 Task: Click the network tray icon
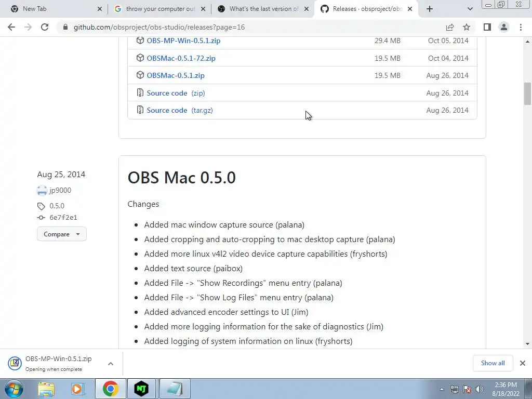(454, 389)
